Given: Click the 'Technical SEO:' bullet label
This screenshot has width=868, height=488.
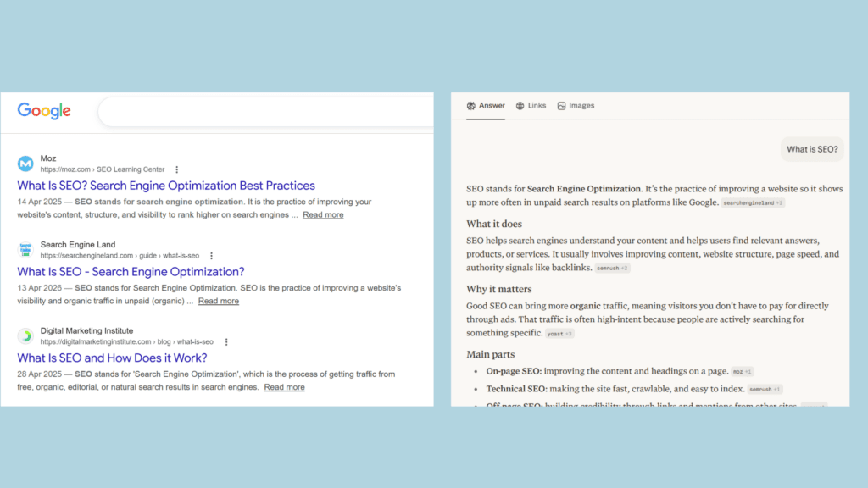Looking at the screenshot, I should [516, 389].
